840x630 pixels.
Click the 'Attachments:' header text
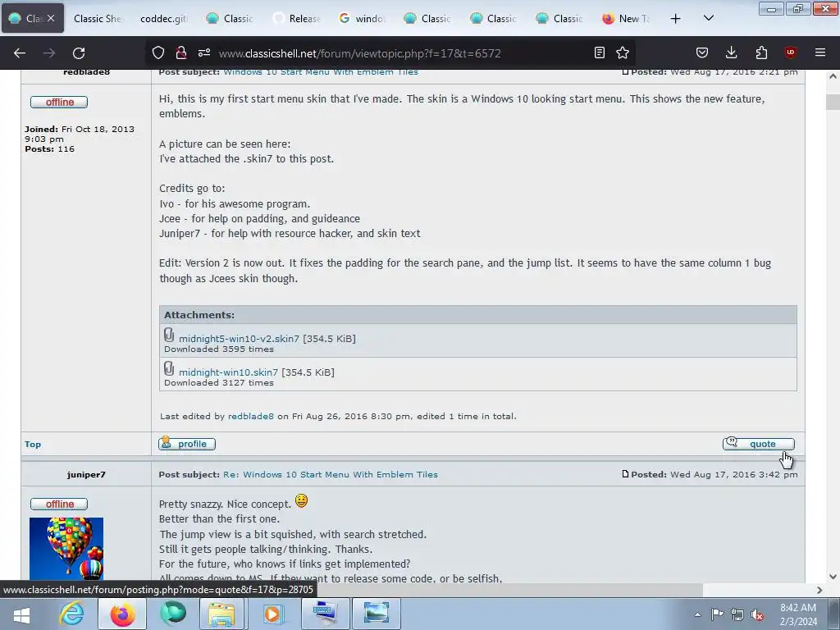pyautogui.click(x=199, y=315)
